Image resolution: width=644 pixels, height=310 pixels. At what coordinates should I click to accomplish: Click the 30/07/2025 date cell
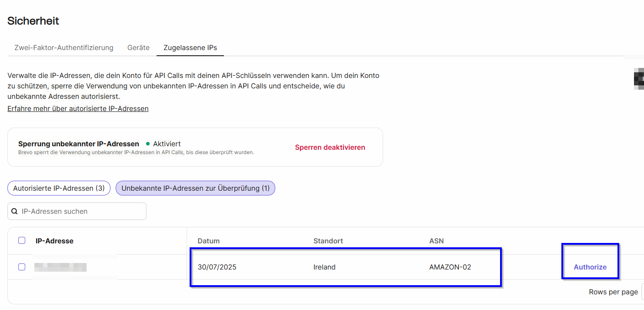(x=217, y=267)
